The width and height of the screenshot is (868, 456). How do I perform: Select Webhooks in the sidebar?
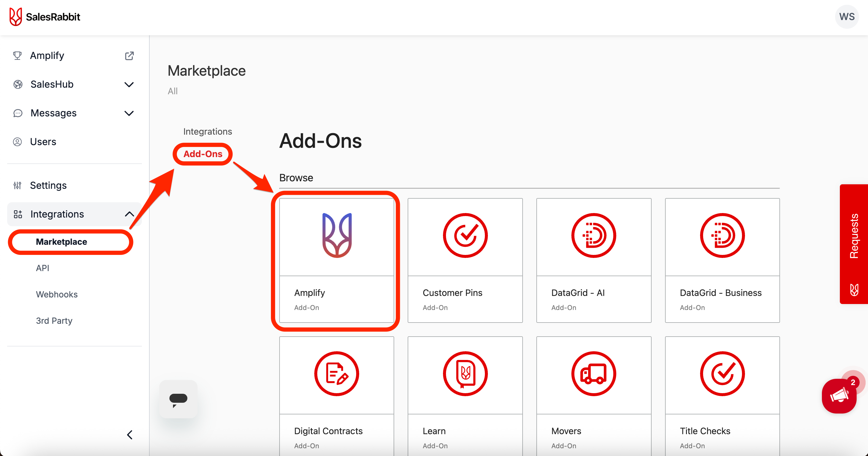point(57,294)
